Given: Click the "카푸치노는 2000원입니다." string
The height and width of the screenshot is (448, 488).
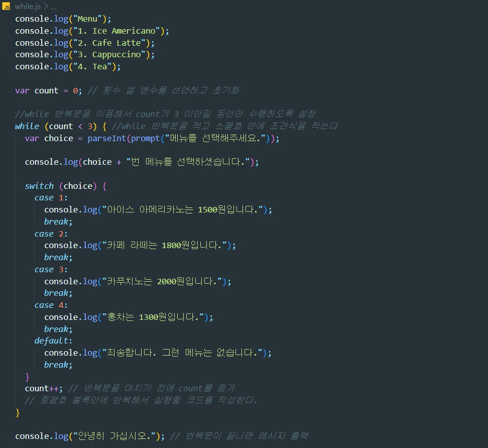Looking at the screenshot, I should pos(162,281).
